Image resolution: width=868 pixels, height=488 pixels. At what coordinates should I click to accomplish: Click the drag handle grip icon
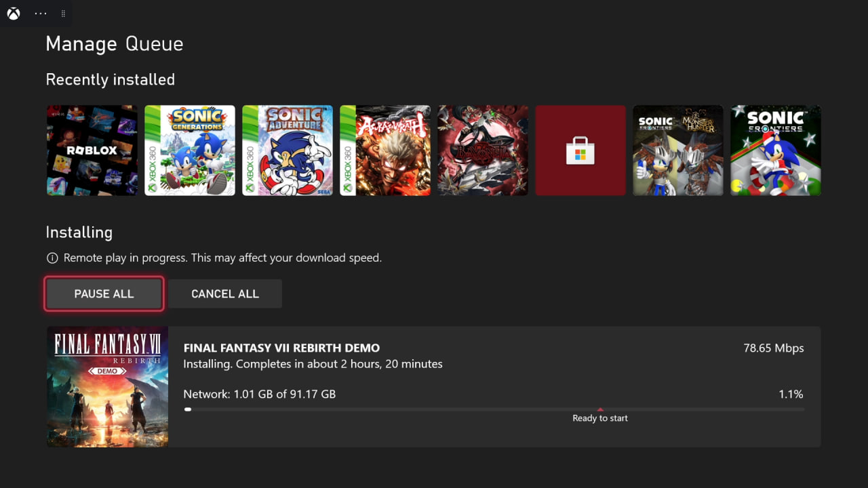[63, 14]
